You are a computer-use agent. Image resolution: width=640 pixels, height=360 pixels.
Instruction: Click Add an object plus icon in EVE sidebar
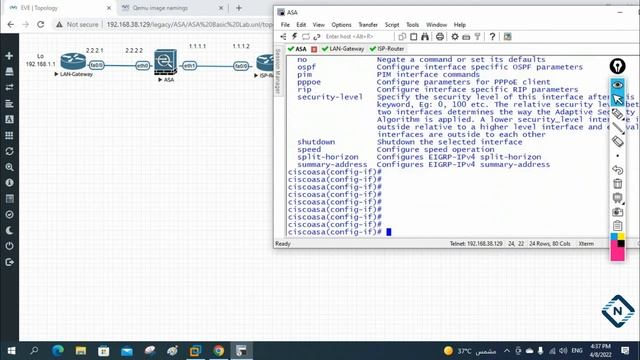[x=9, y=56]
